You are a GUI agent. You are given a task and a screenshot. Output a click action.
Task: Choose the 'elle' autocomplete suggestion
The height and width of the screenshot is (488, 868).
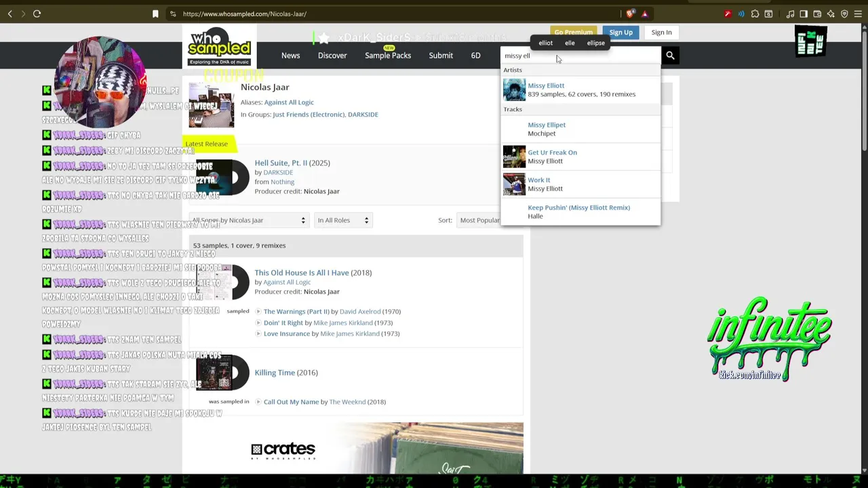tap(570, 43)
